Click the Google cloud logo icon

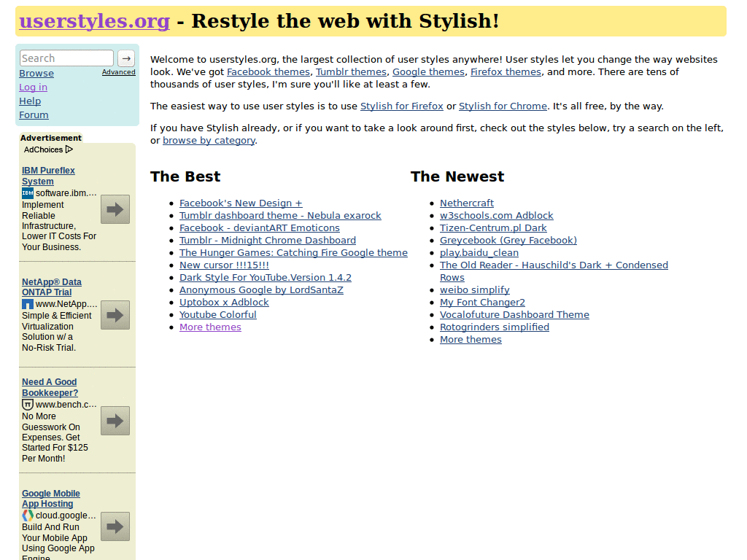[x=28, y=516]
